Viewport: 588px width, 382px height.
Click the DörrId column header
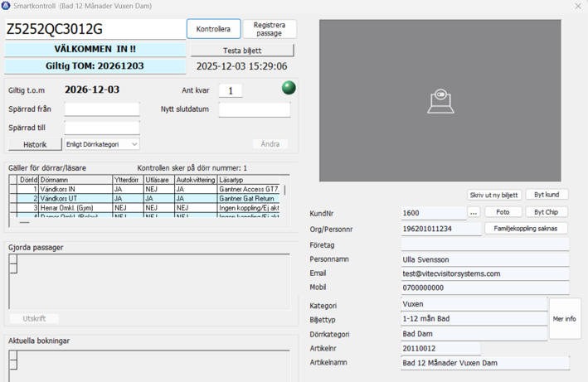pyautogui.click(x=27, y=180)
